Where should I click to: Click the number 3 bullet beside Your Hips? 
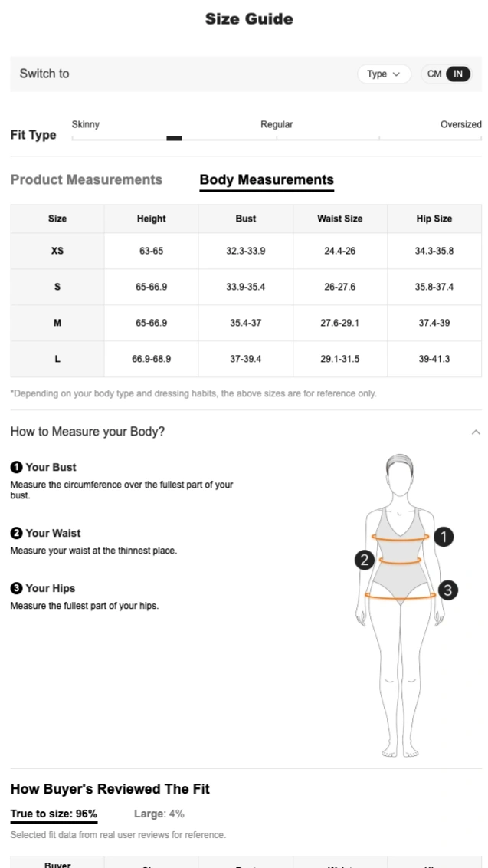(16, 588)
